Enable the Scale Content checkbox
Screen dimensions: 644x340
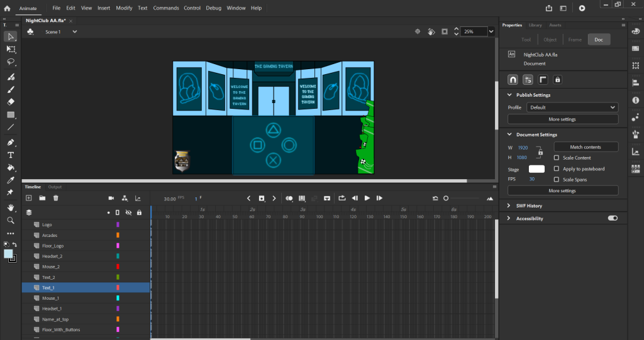[x=557, y=158]
